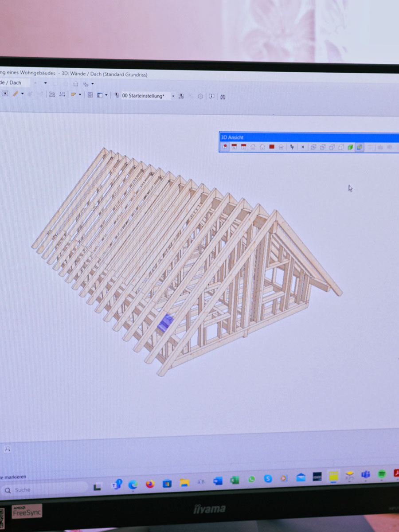
Task: Click the first icon in 3D Ansicht toolbar
Action: pos(225,147)
